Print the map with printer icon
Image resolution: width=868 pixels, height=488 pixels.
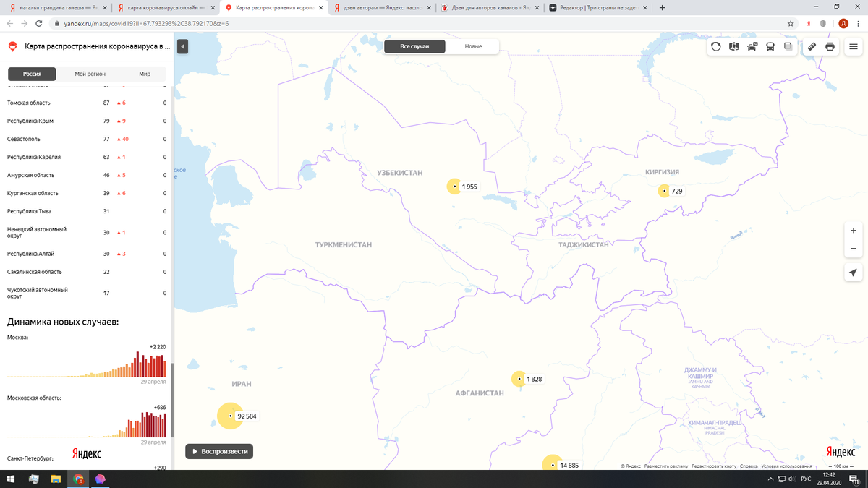830,46
